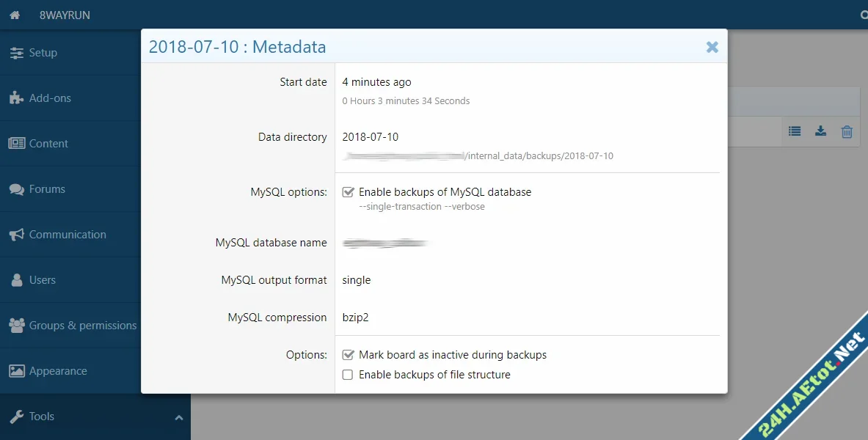Click the Add-ons puzzle icon
Viewport: 868px width, 440px height.
tap(16, 98)
